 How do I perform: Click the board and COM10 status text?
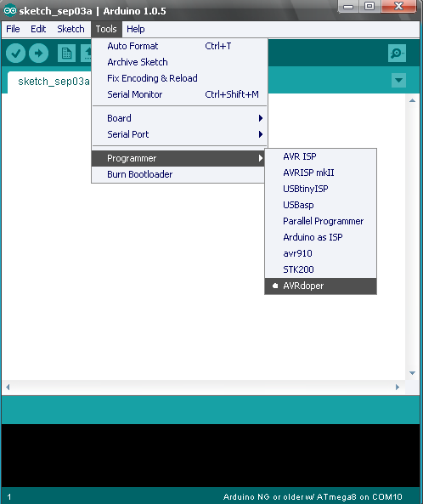tap(313, 497)
